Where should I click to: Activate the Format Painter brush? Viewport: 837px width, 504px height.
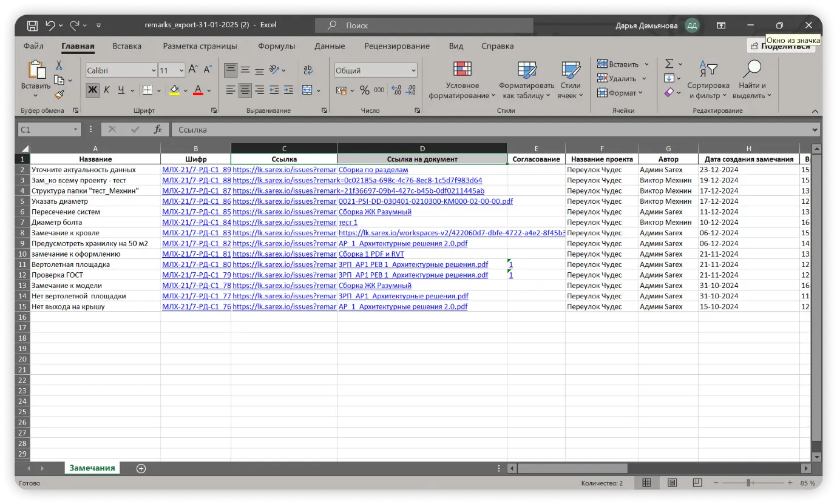point(59,95)
